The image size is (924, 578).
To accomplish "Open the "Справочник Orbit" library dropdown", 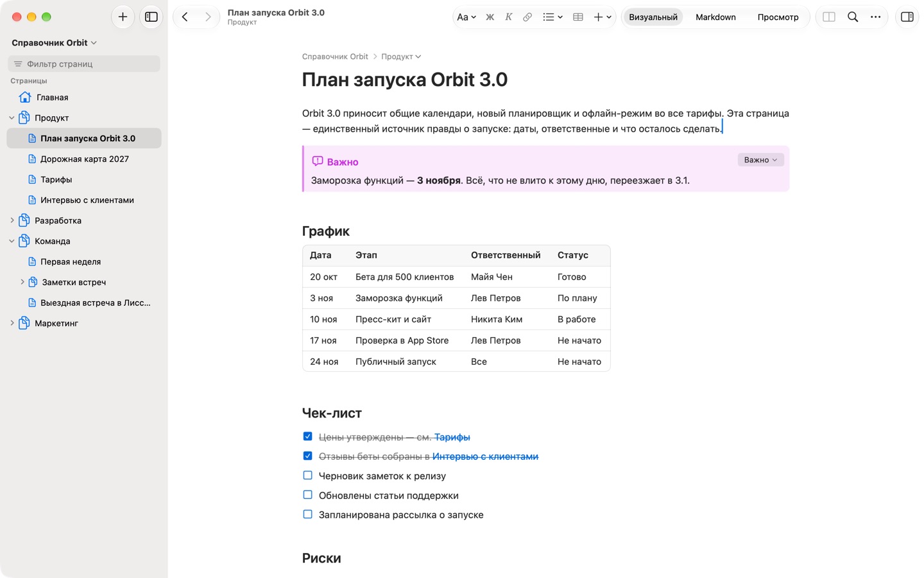I will click(54, 43).
